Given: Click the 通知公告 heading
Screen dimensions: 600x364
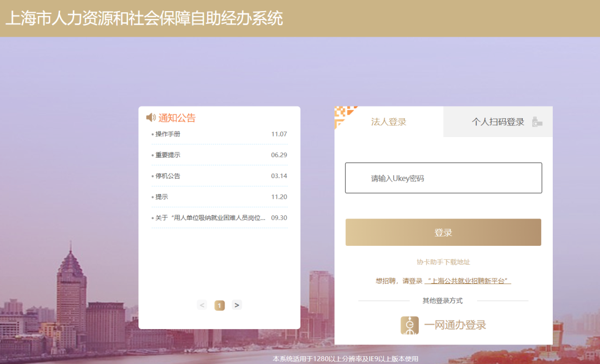Looking at the screenshot, I should [177, 118].
